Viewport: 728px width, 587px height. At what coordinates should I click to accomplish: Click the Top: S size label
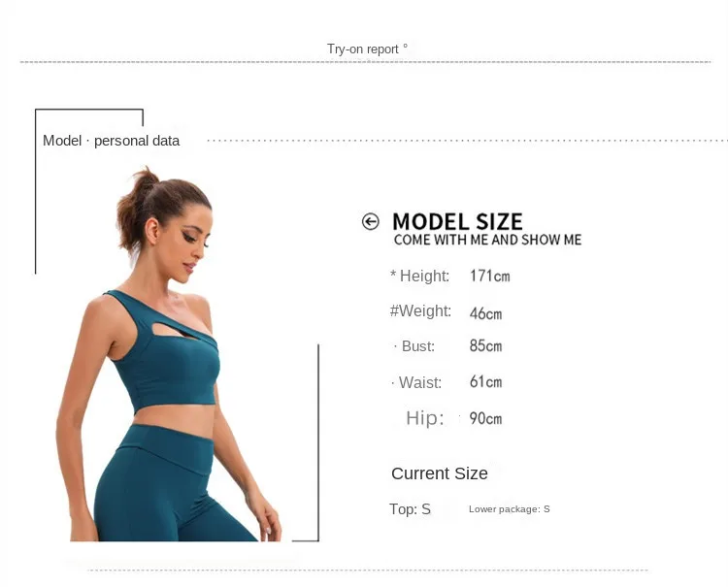[x=410, y=509]
